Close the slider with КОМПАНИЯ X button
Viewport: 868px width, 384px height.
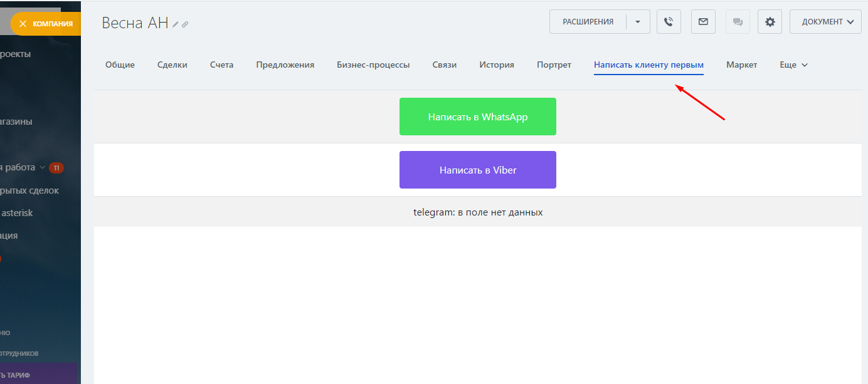(23, 24)
